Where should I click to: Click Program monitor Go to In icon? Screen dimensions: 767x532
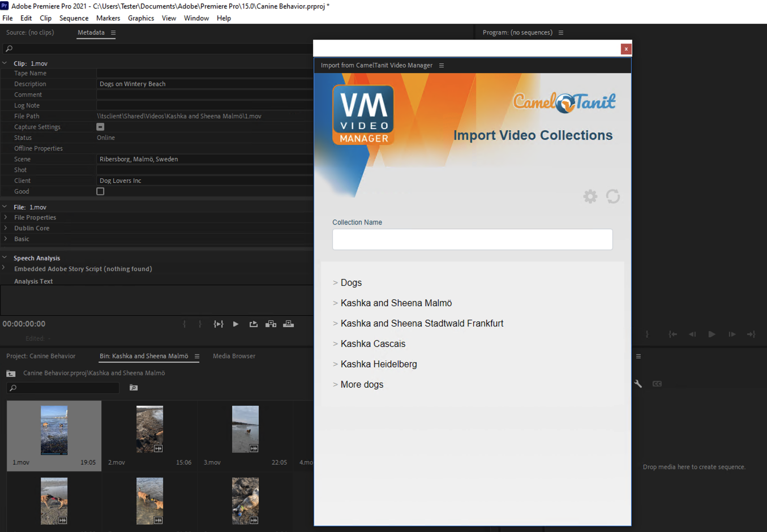(x=672, y=334)
